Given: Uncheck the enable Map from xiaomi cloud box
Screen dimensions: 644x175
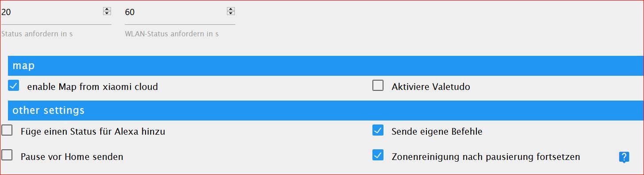Looking at the screenshot, I should 14,86.
